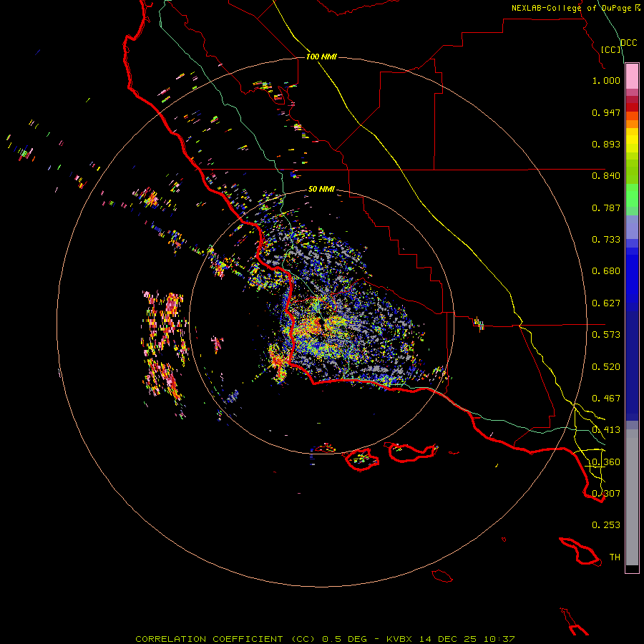Click the pink top segment of the color bar
Viewport: 644px width, 644px height.
click(632, 77)
